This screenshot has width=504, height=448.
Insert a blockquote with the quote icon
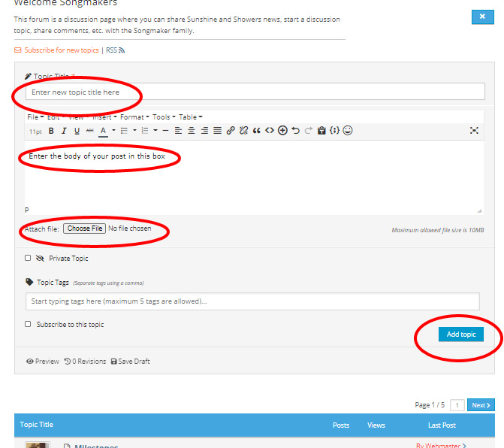(x=256, y=131)
